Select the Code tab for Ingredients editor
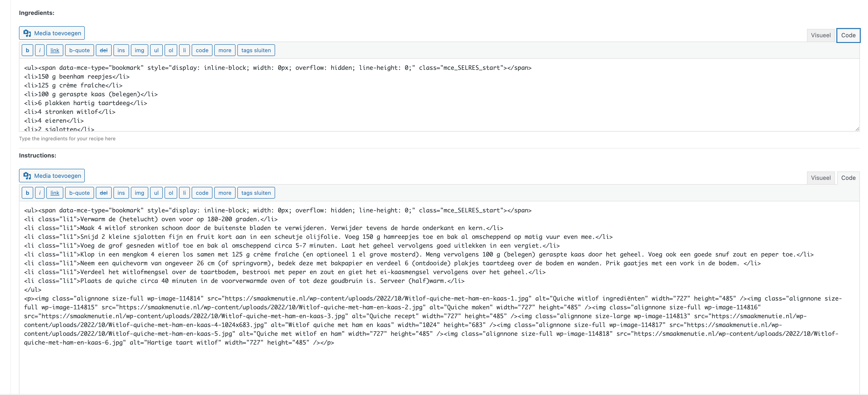This screenshot has height=395, width=868. click(848, 35)
